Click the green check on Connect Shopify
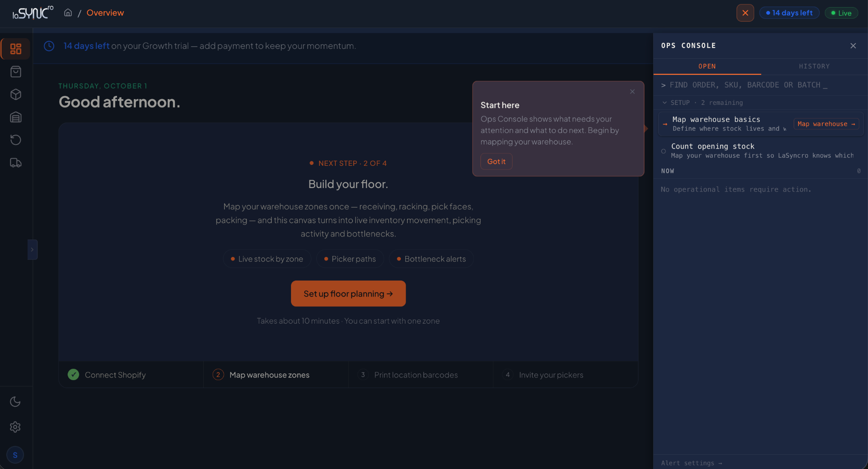The image size is (868, 469). [x=73, y=375]
